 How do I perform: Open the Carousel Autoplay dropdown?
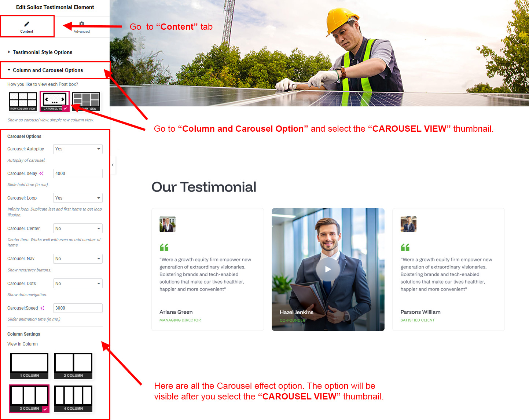pos(78,149)
